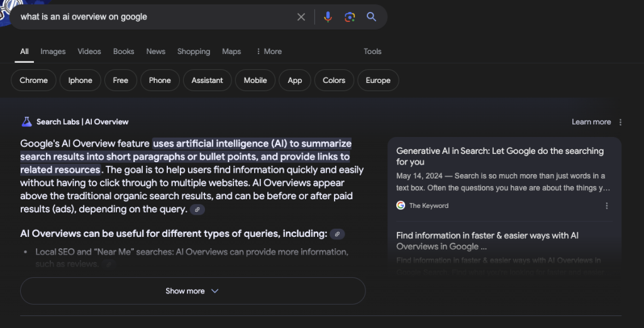
Task: Expand AI Overview with Show more
Action: (192, 291)
